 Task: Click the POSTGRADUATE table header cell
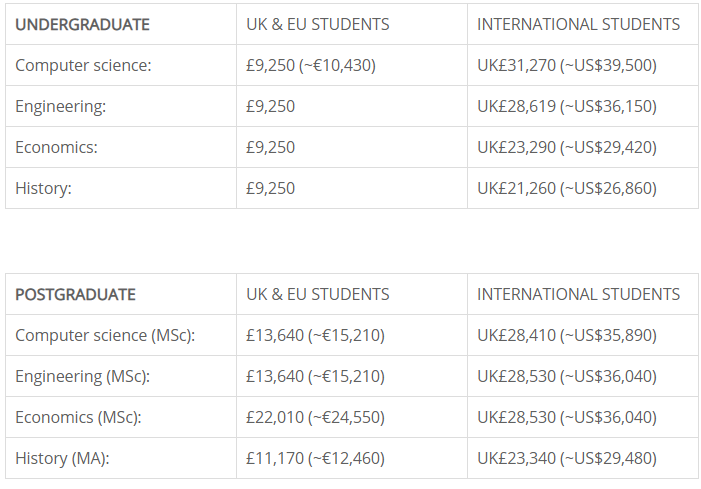(76, 294)
